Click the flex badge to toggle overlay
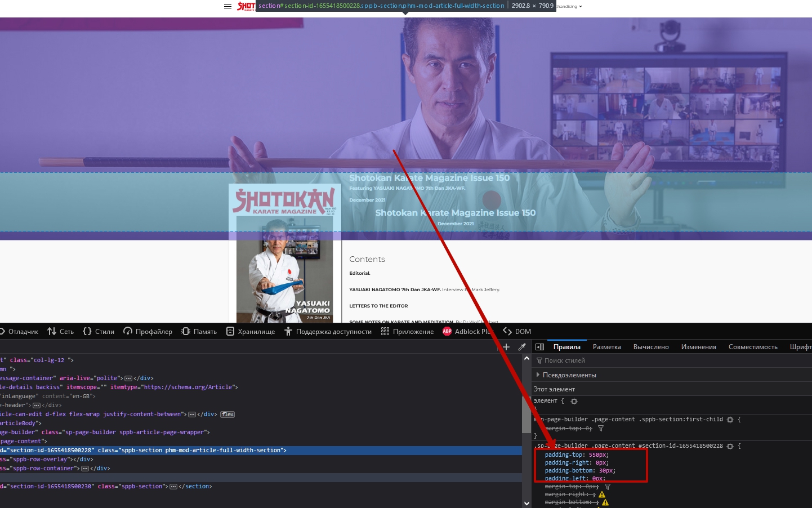This screenshot has height=508, width=812. [x=227, y=415]
